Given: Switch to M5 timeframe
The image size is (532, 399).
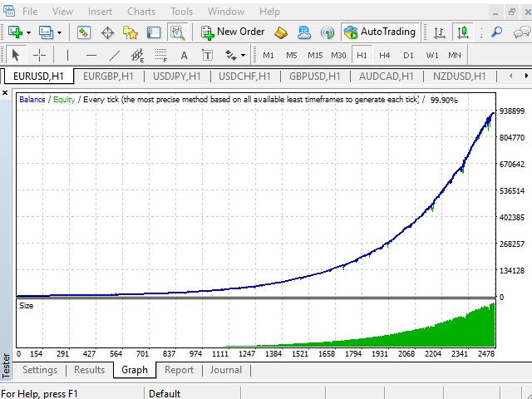Looking at the screenshot, I should 292,56.
